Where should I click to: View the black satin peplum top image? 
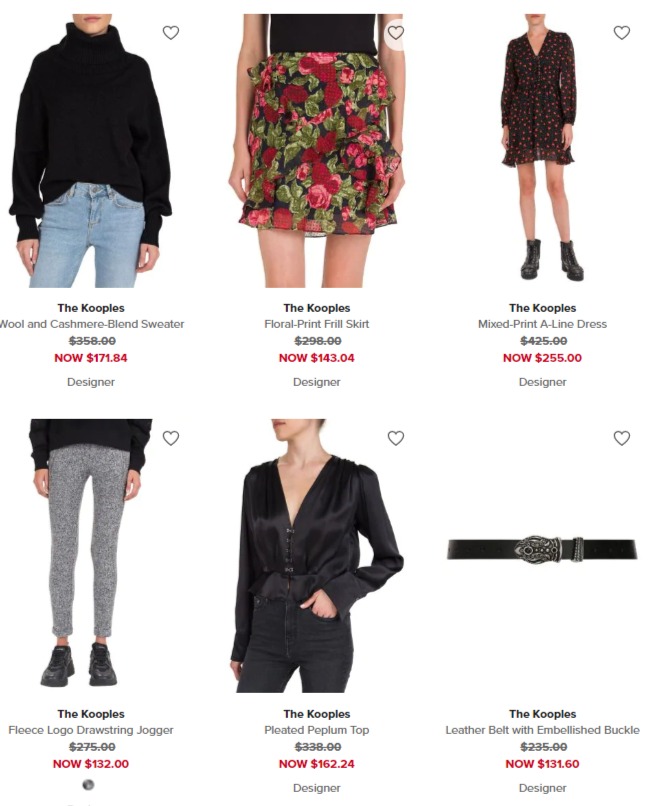[317, 556]
